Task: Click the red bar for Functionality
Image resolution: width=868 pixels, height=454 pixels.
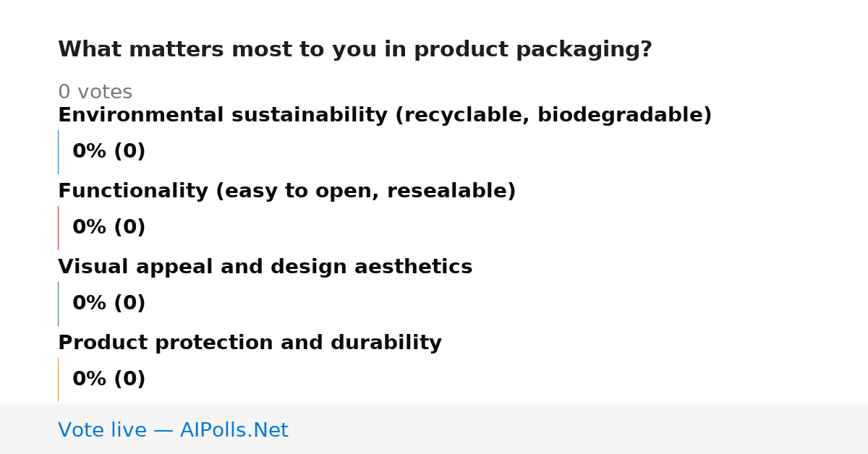Action: (x=58, y=228)
